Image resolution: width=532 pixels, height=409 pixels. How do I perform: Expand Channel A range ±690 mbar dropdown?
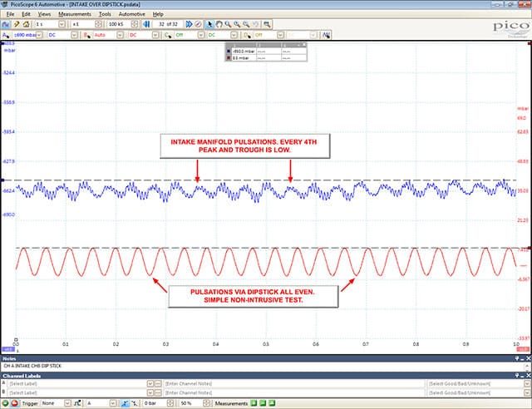pyautogui.click(x=39, y=35)
